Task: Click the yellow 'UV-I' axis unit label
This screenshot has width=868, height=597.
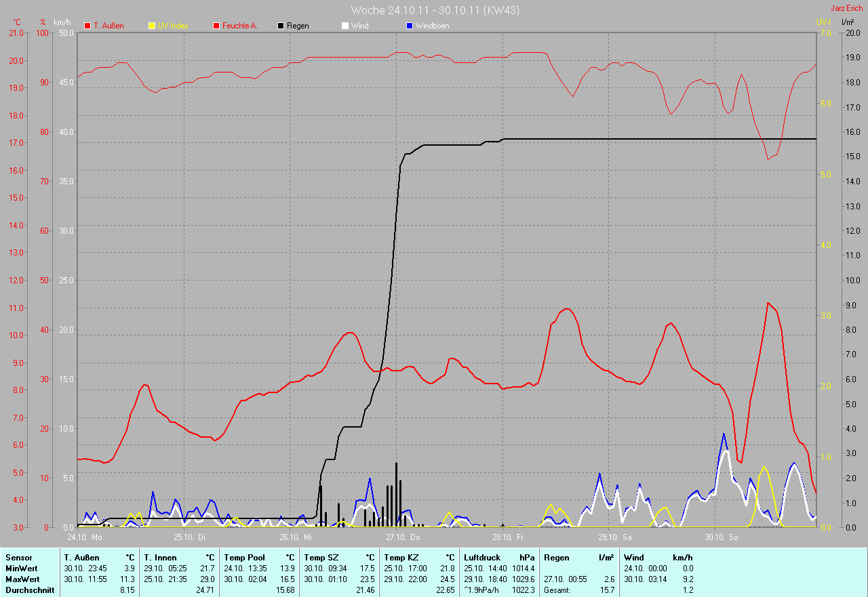Action: pos(823,22)
